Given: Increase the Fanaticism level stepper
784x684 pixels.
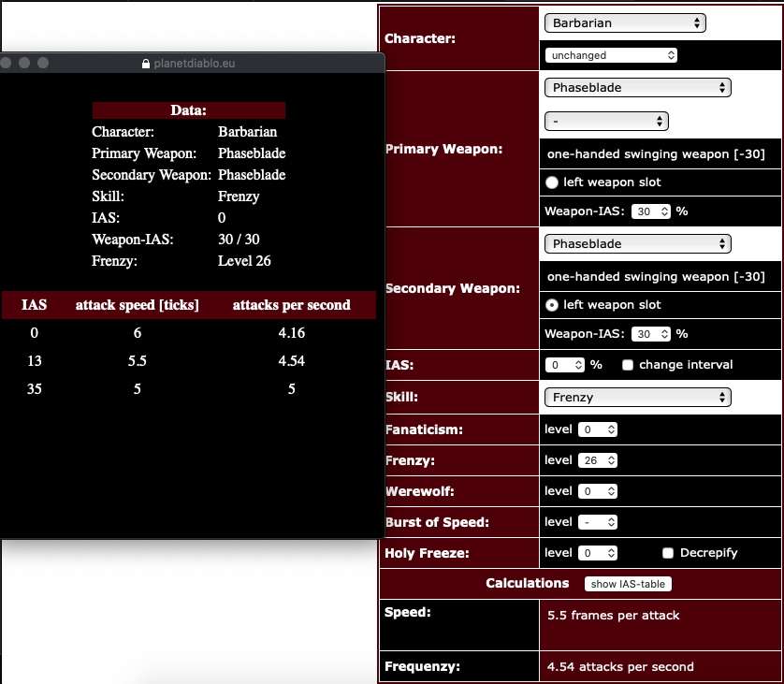Looking at the screenshot, I should (x=598, y=429).
